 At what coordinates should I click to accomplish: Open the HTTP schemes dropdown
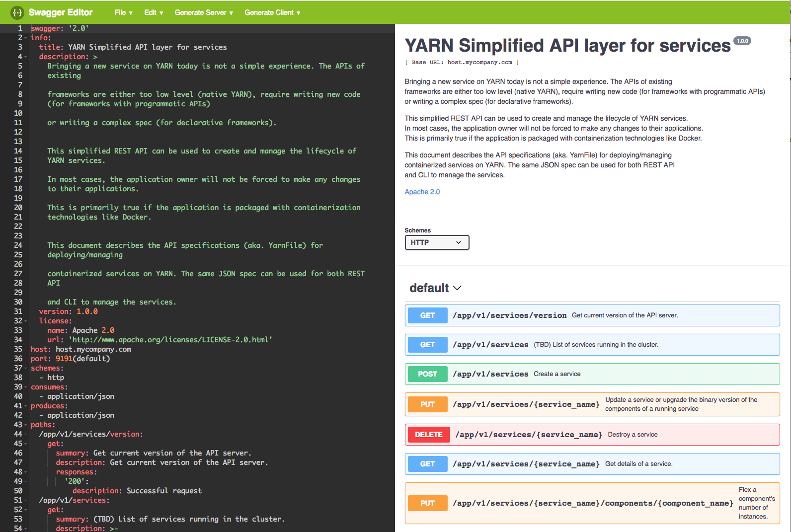[x=437, y=242]
